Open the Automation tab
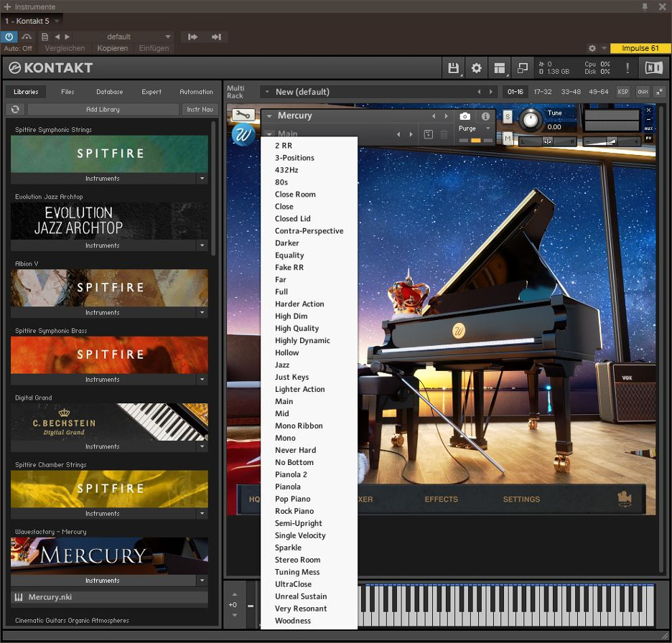The width and height of the screenshot is (672, 643). [x=196, y=92]
